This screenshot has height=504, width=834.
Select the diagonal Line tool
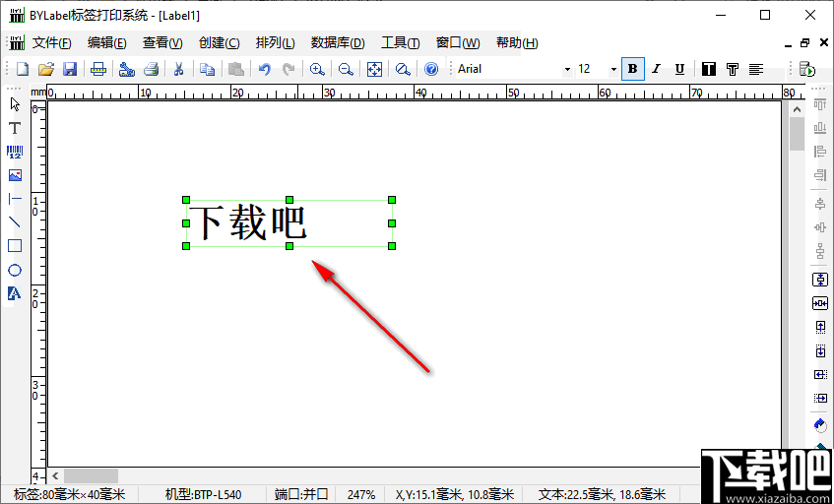pos(15,222)
